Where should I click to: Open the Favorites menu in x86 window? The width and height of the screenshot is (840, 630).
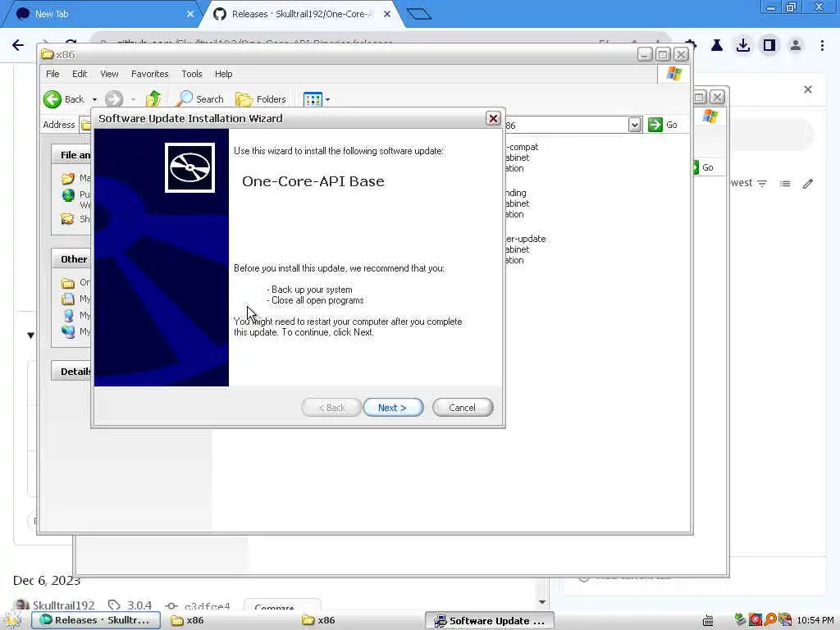click(x=149, y=74)
